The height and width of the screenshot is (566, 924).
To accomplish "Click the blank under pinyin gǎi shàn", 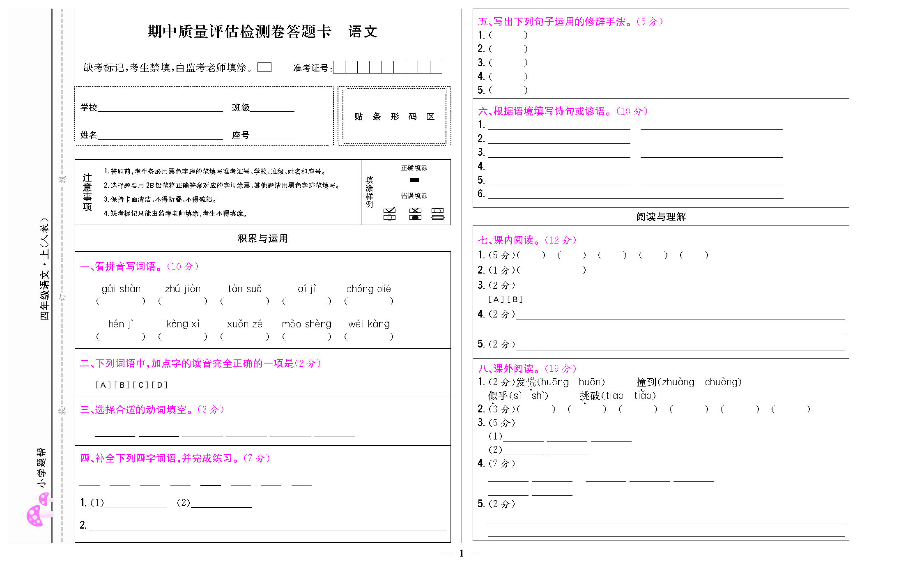I will tap(121, 301).
